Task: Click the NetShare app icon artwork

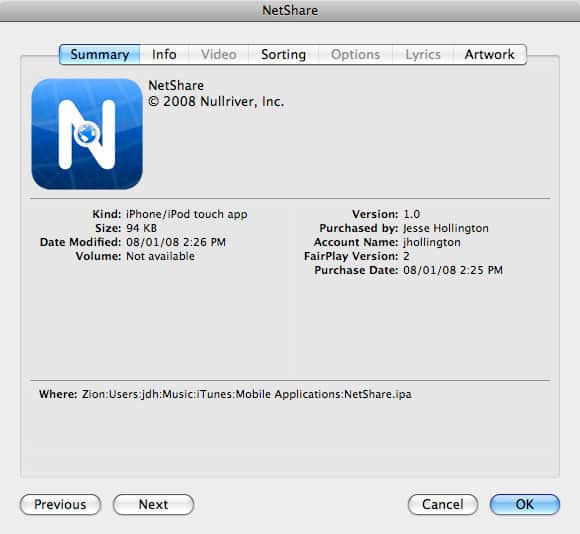Action: 87,134
